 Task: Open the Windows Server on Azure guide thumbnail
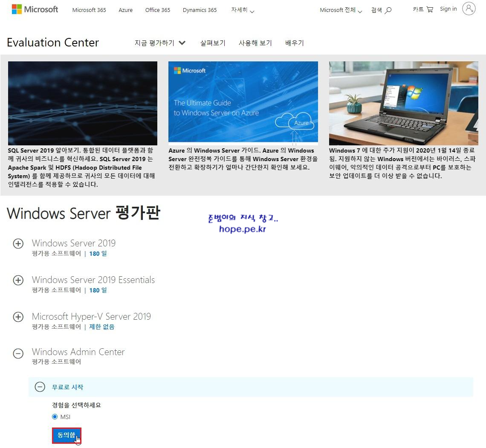[243, 103]
